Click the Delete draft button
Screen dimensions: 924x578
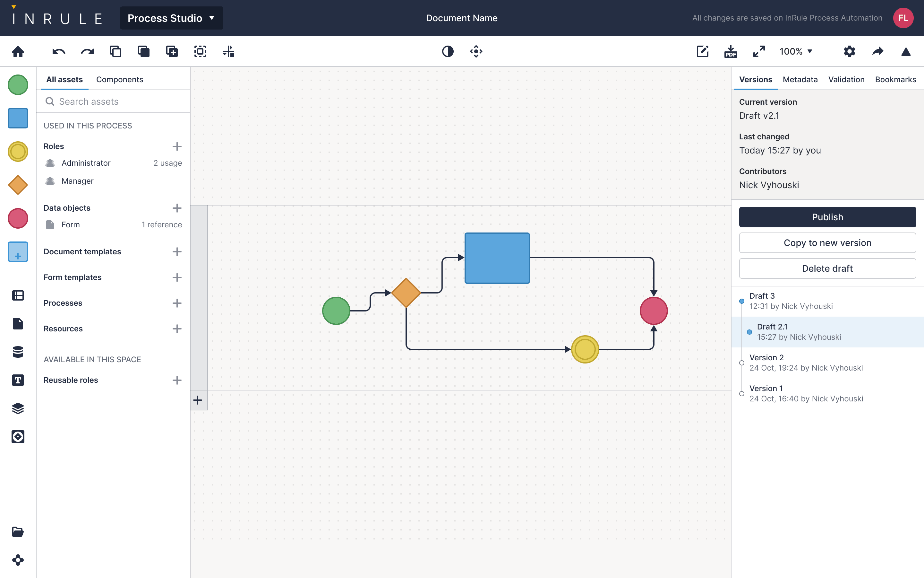827,268
